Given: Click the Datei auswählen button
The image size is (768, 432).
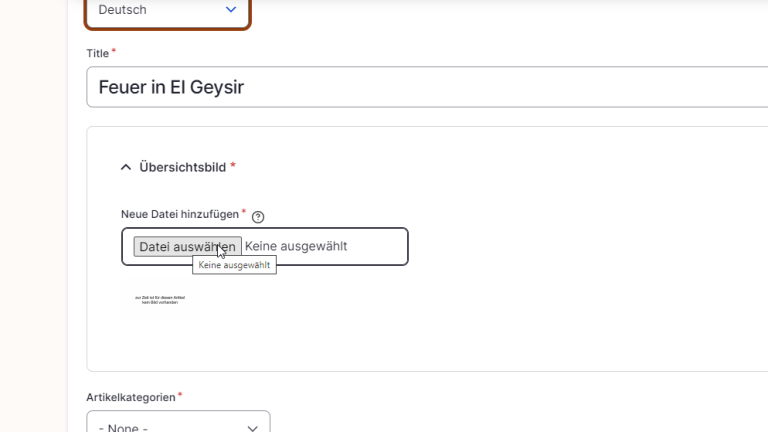Looking at the screenshot, I should [188, 246].
